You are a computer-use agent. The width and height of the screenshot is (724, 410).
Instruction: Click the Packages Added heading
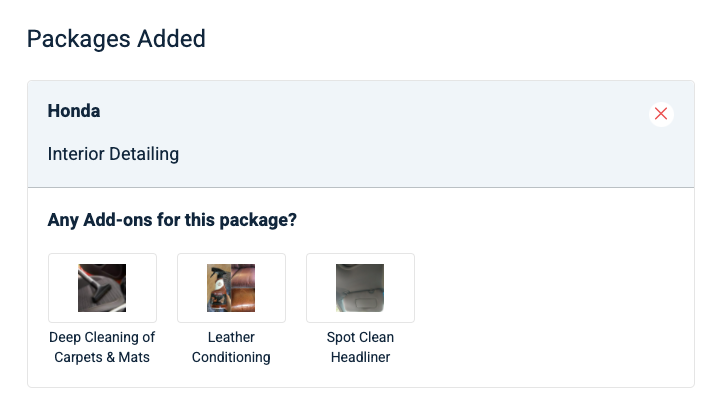(x=116, y=39)
